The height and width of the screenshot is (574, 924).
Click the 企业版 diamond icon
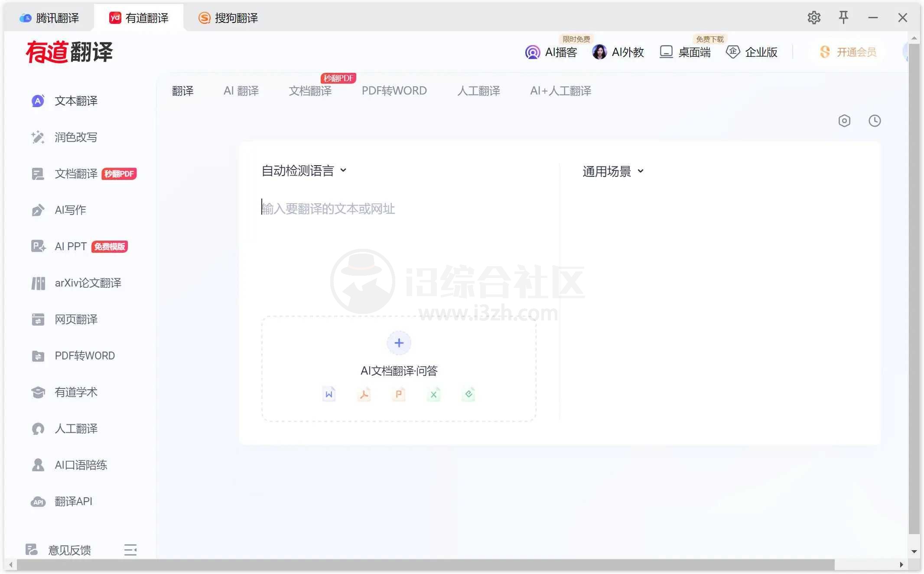click(x=733, y=52)
